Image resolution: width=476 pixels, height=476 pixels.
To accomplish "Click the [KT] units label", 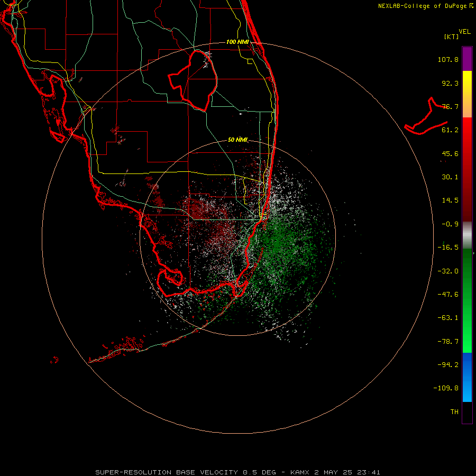I will [x=452, y=36].
